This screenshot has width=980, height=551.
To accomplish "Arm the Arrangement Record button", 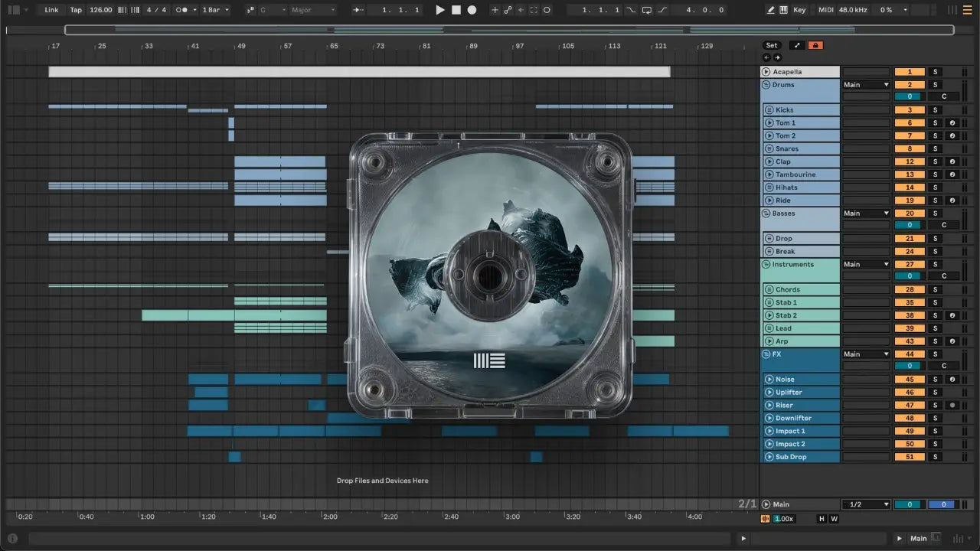I will (472, 10).
